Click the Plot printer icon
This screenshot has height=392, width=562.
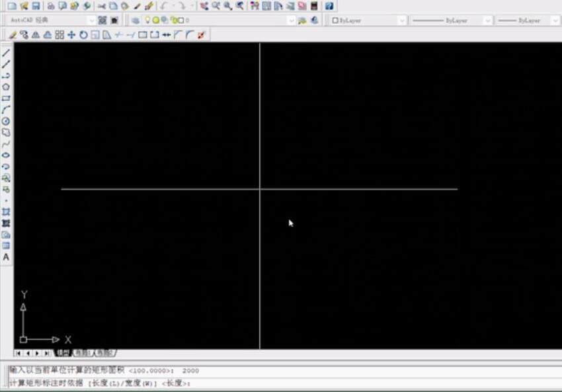pos(51,6)
